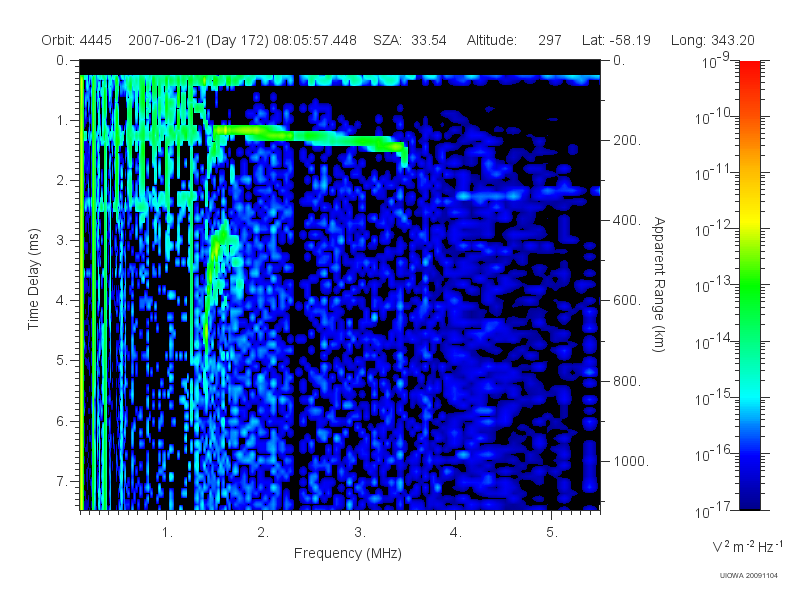Viewport: 800px width, 600px height.
Task: Click the 'Frequency (MHz)' axis label
Action: (347, 553)
